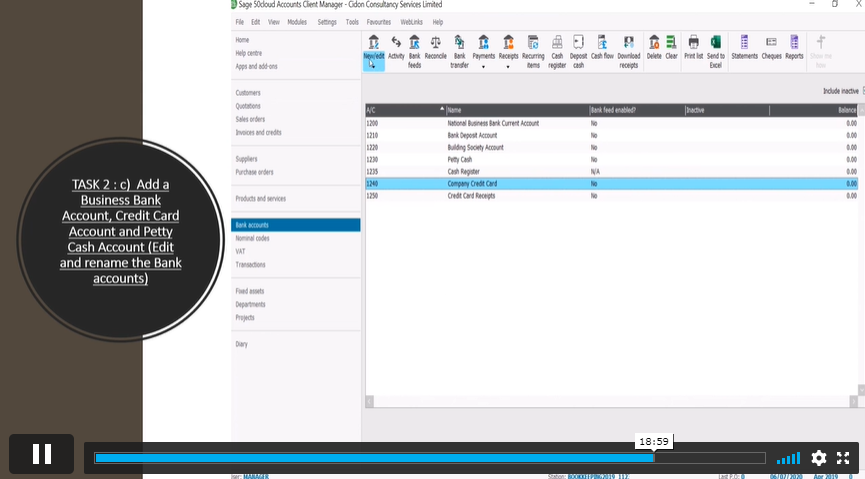Expand the Receipts dropdown arrow
The image size is (865, 479).
(x=508, y=67)
